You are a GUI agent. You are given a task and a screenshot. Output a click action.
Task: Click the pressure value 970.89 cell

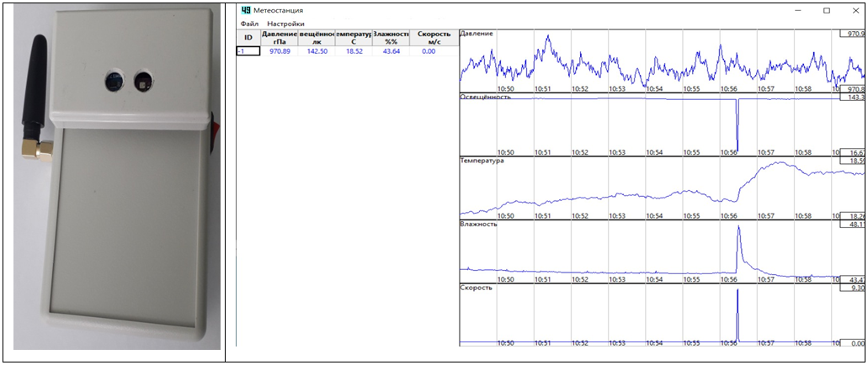pyautogui.click(x=279, y=51)
